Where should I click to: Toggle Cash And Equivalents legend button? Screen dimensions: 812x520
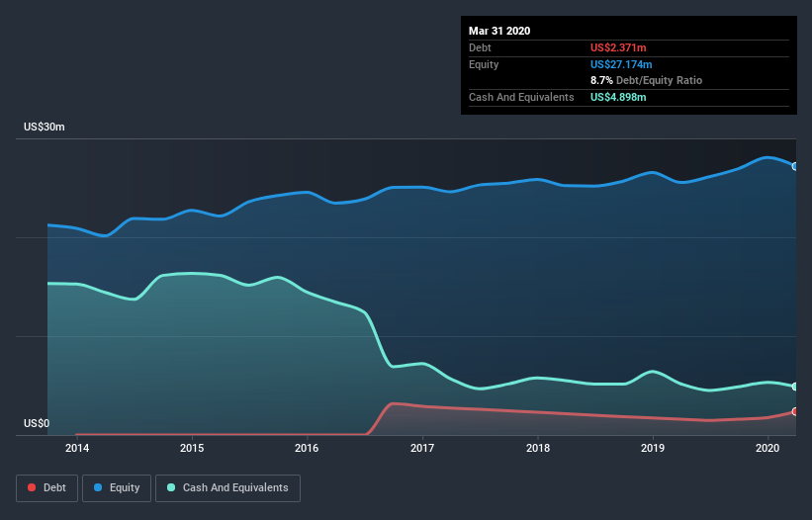[x=227, y=488]
